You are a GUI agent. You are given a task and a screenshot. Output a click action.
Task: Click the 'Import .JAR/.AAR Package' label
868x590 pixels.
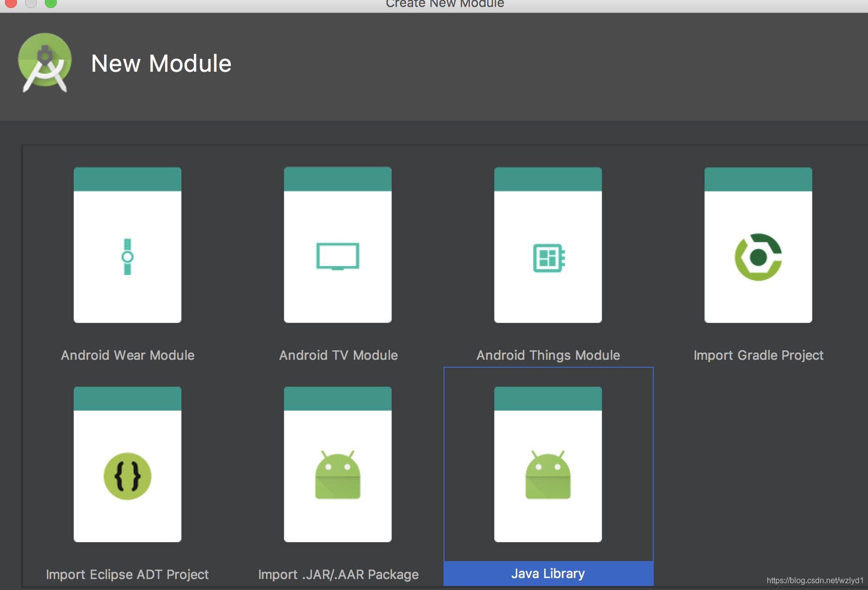pyautogui.click(x=338, y=575)
